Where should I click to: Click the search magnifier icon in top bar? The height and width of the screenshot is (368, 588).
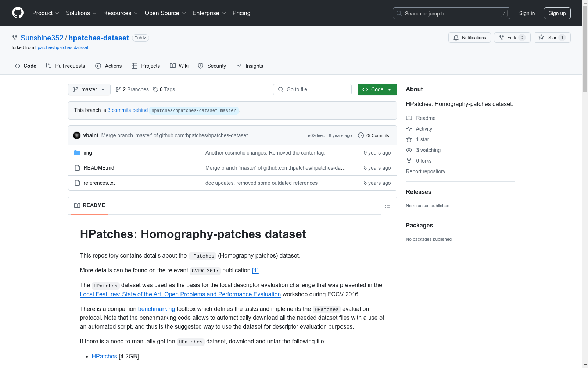tap(399, 13)
